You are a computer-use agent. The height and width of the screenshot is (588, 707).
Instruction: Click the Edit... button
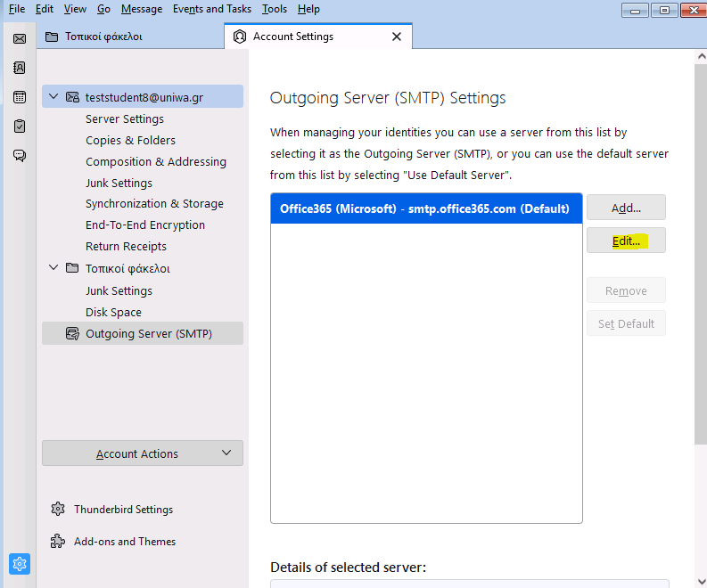(x=626, y=241)
